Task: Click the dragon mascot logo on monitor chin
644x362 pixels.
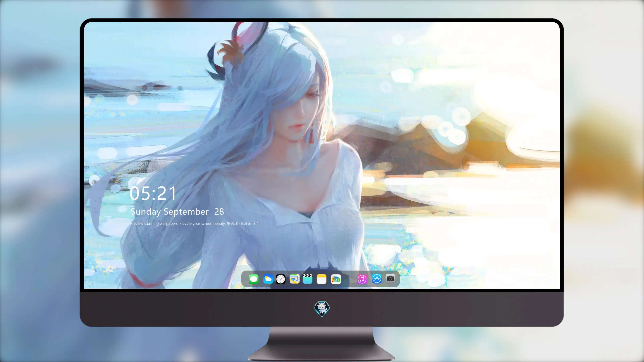Action: pyautogui.click(x=322, y=309)
